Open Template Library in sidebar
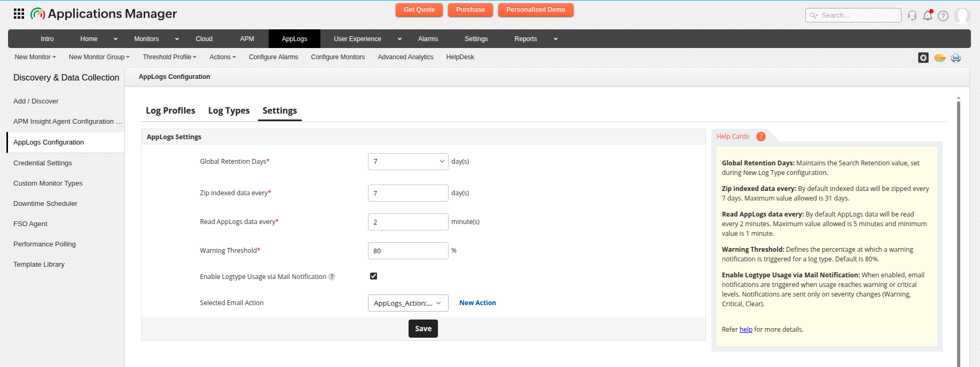This screenshot has height=367, width=980. point(39,265)
